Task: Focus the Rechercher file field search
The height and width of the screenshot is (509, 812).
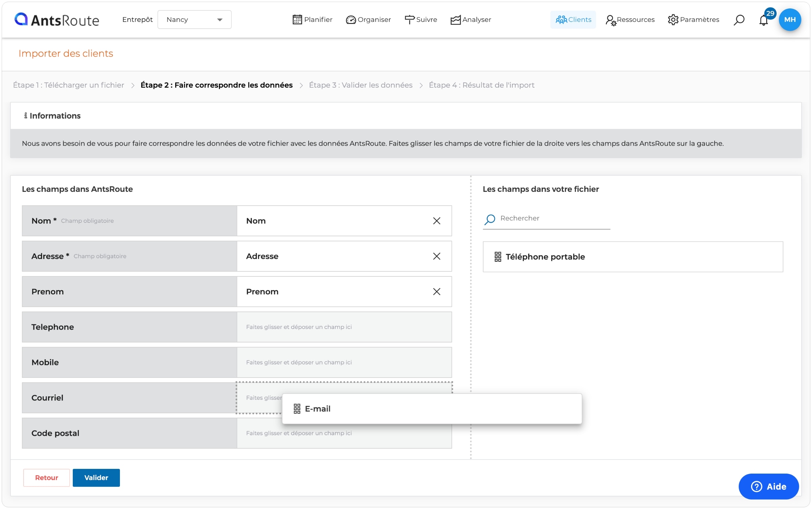Action: tap(553, 218)
